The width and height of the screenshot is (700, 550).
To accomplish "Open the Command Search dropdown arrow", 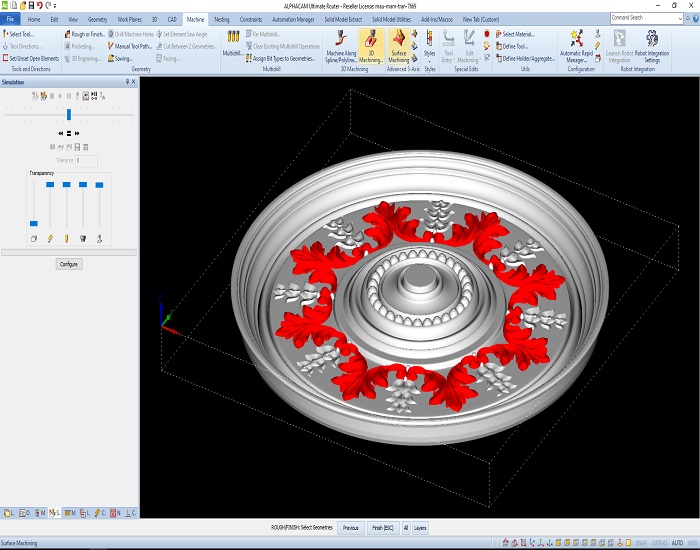I will (680, 18).
